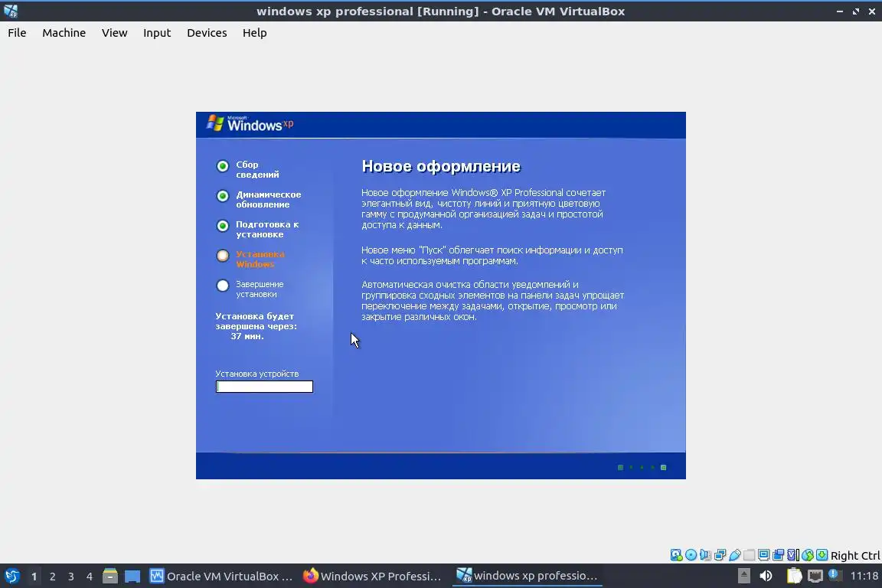
Task: Click the Автоматическая очистка paragraph
Action: (x=493, y=300)
